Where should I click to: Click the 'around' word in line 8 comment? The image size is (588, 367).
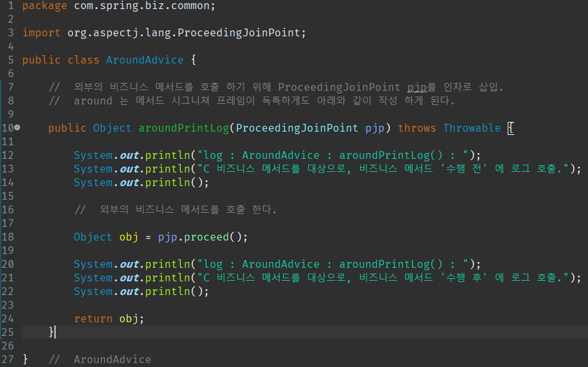coord(93,101)
